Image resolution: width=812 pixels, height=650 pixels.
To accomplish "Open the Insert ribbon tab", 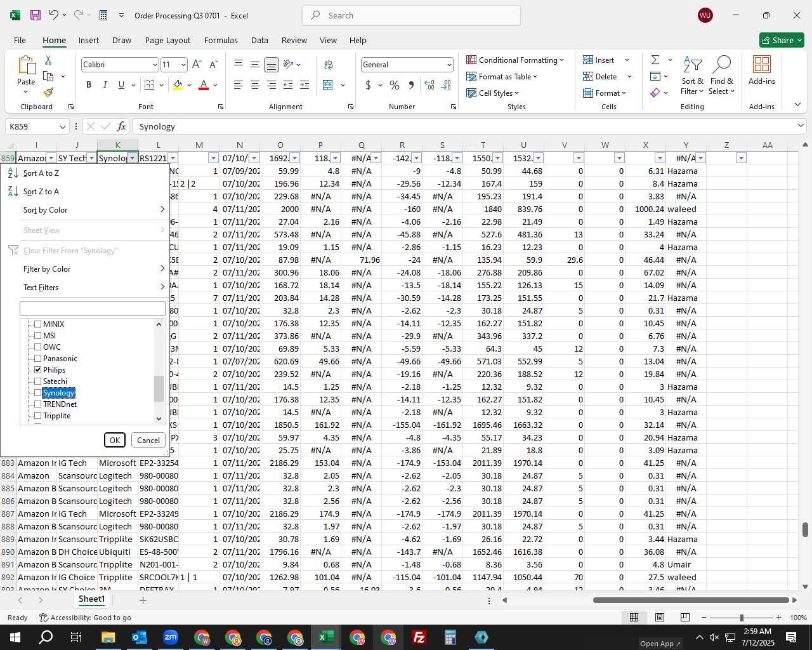I will click(x=89, y=40).
